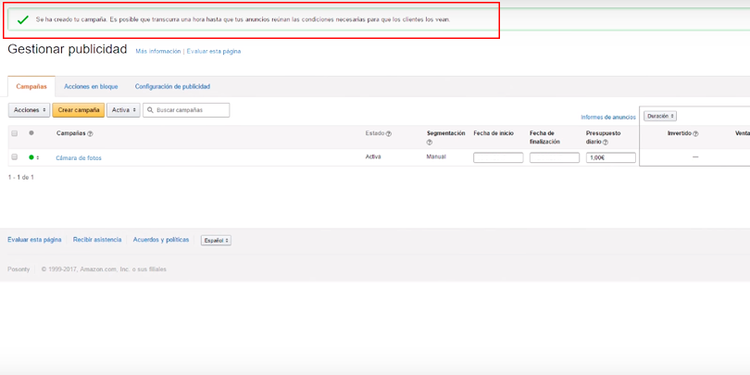This screenshot has width=750, height=375.
Task: Open Configuración de publicidad tab
Action: [x=172, y=87]
